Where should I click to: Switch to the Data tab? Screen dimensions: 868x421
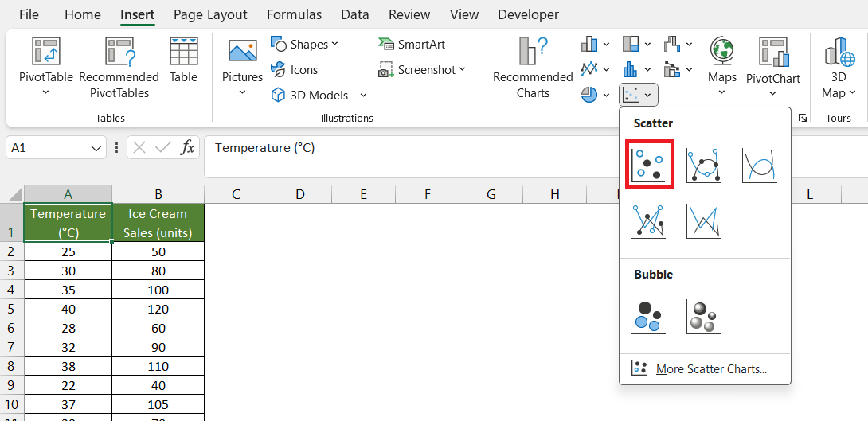pos(355,14)
